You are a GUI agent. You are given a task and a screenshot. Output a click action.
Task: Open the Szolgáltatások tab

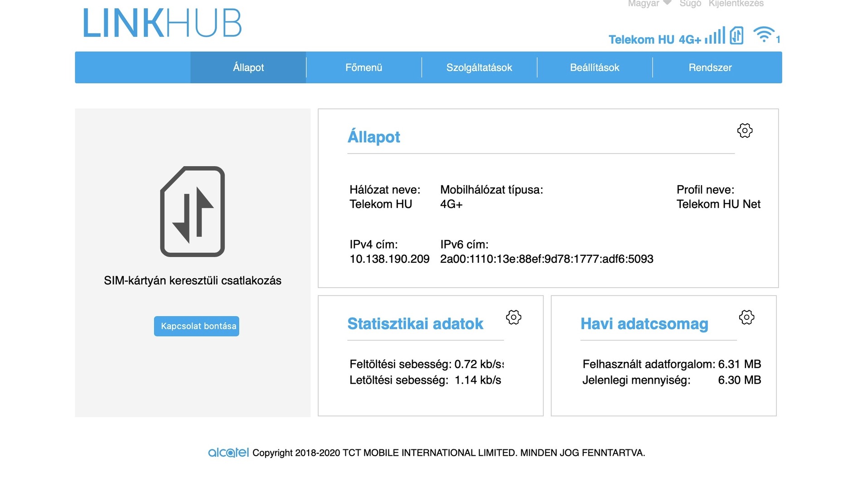click(x=479, y=67)
